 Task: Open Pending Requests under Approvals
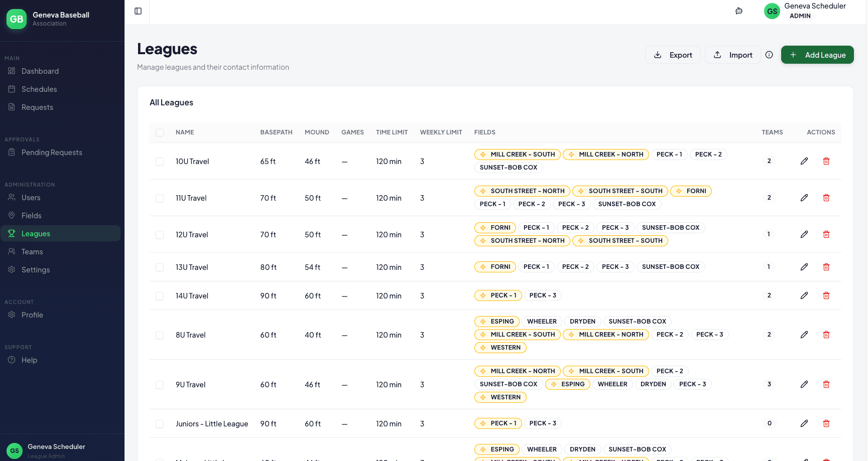coord(51,152)
